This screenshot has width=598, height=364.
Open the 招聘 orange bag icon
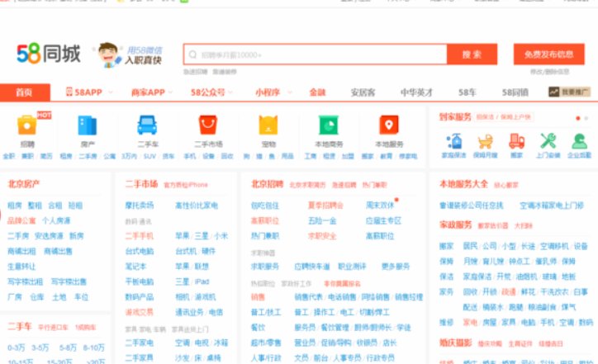[x=27, y=125]
